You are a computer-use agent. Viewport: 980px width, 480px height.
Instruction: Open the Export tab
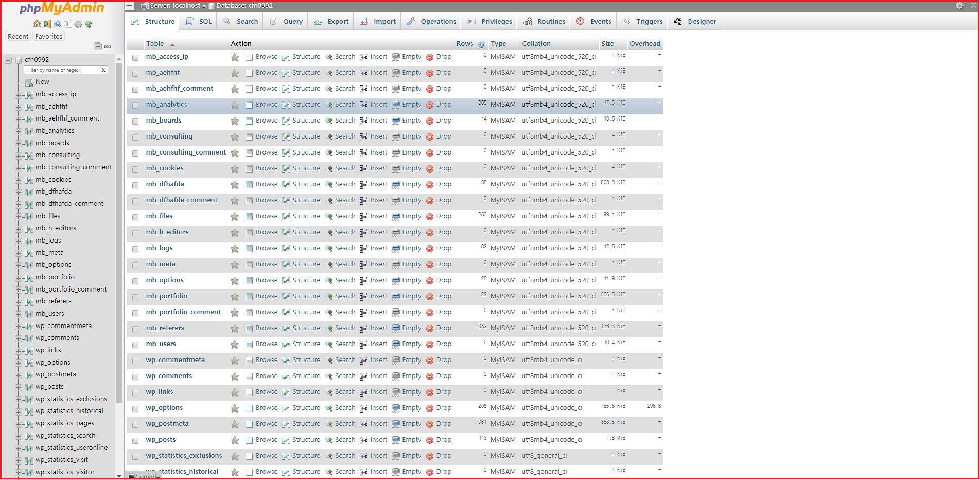(x=331, y=21)
